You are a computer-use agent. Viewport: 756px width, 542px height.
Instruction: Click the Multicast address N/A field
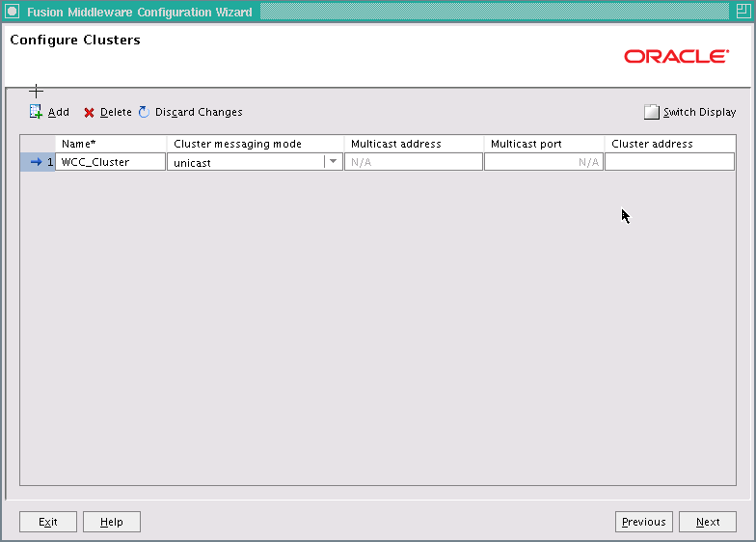[x=413, y=162]
